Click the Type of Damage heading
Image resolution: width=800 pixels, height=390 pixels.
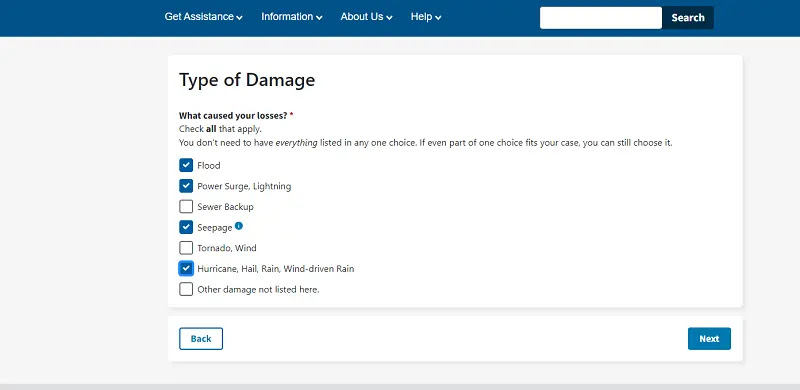(247, 80)
